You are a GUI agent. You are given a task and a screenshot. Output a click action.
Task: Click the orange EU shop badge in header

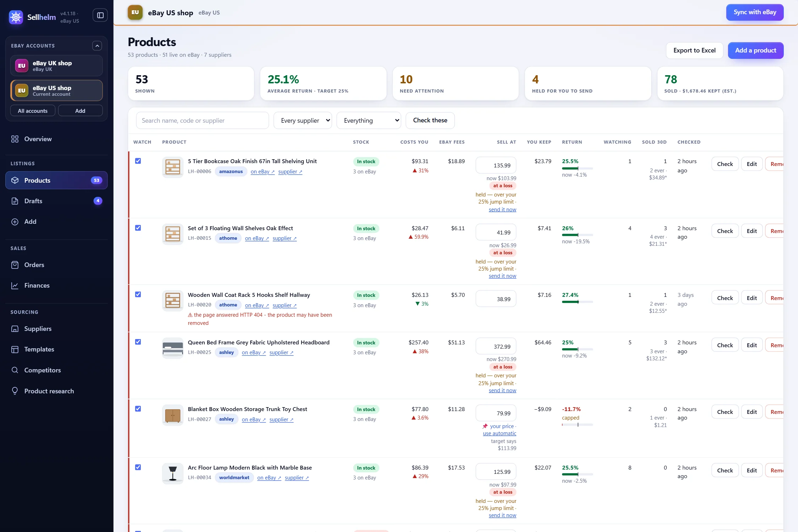click(135, 12)
